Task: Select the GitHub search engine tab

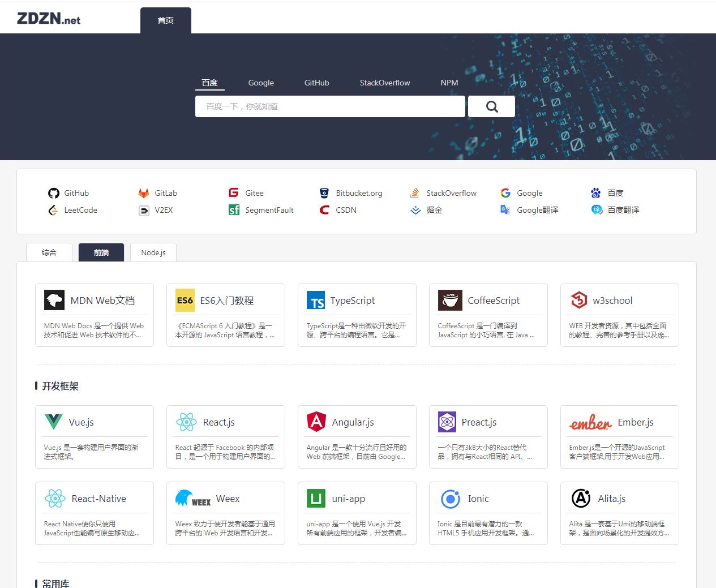Action: pyautogui.click(x=316, y=83)
